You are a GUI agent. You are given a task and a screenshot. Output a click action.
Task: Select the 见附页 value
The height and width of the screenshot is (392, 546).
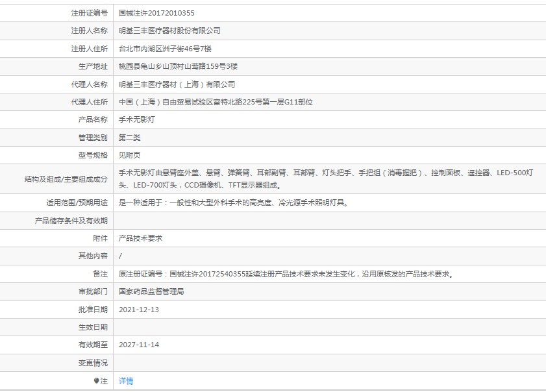[130, 155]
